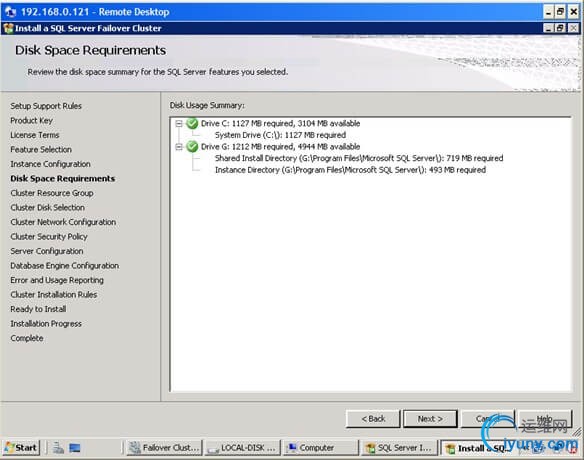
Task: Click the green check icon for Drive G
Action: pos(192,147)
